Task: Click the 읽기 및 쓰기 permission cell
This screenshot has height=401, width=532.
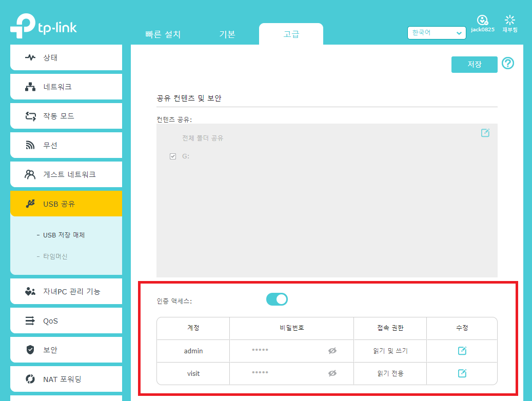Action: 390,351
